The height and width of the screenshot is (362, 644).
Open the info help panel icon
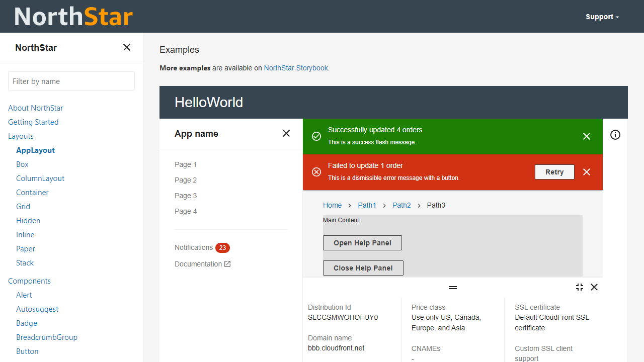point(615,135)
